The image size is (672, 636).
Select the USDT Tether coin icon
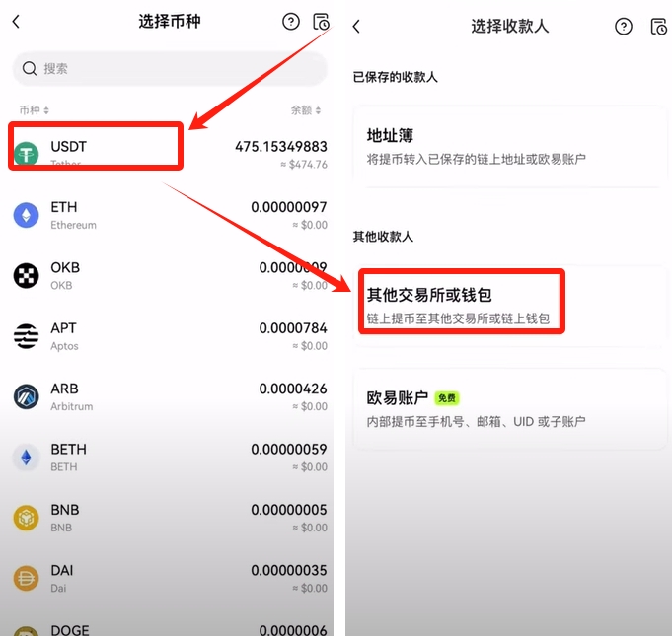pos(26,154)
